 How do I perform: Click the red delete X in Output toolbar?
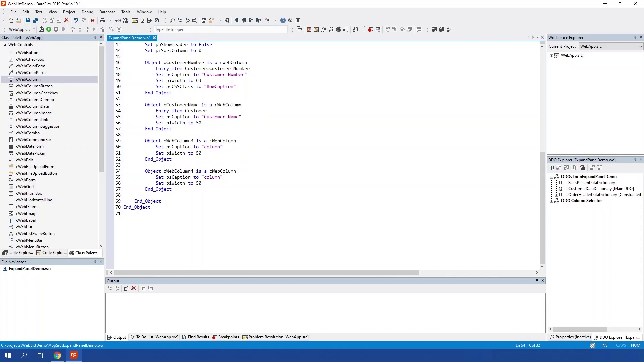[x=133, y=288]
